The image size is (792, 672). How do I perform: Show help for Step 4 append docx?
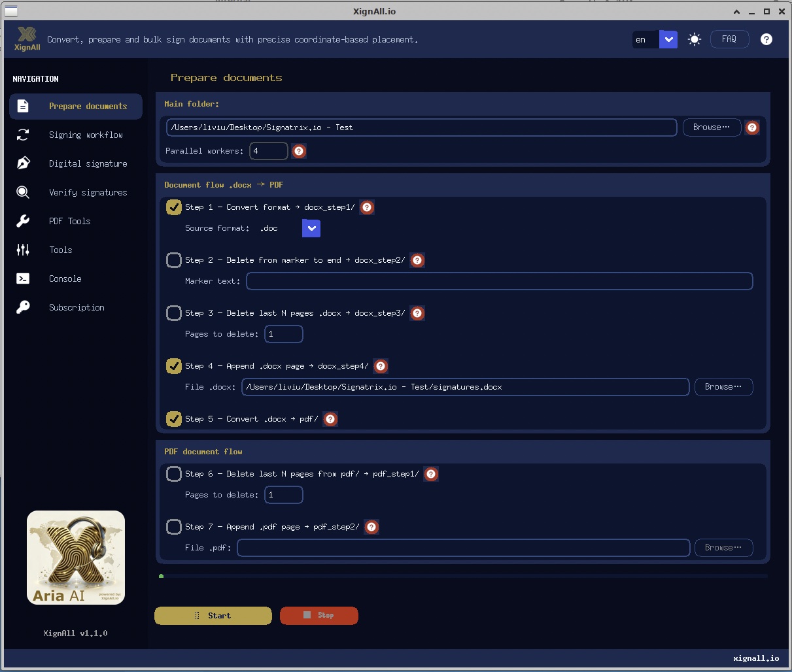coord(381,366)
